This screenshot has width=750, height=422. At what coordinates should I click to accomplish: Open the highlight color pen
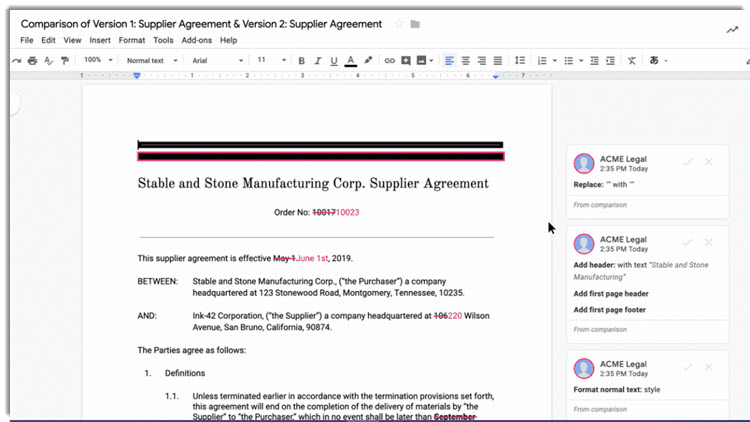(x=368, y=60)
